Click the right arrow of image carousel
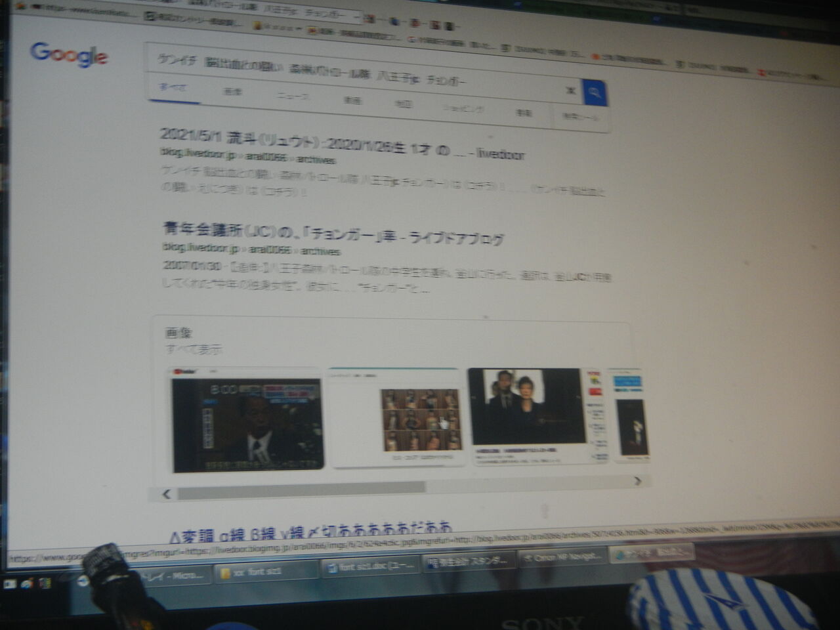 pos(637,481)
